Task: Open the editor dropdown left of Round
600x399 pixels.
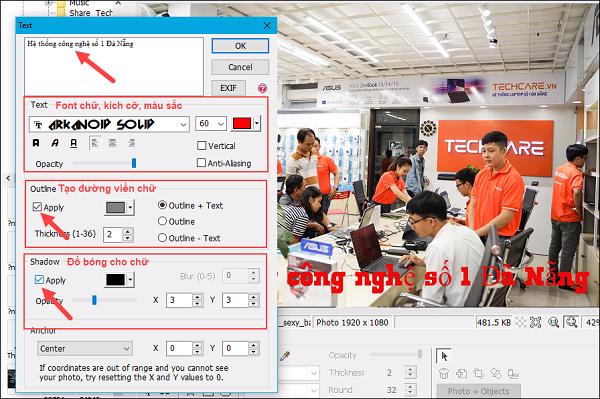Action: coord(314,390)
